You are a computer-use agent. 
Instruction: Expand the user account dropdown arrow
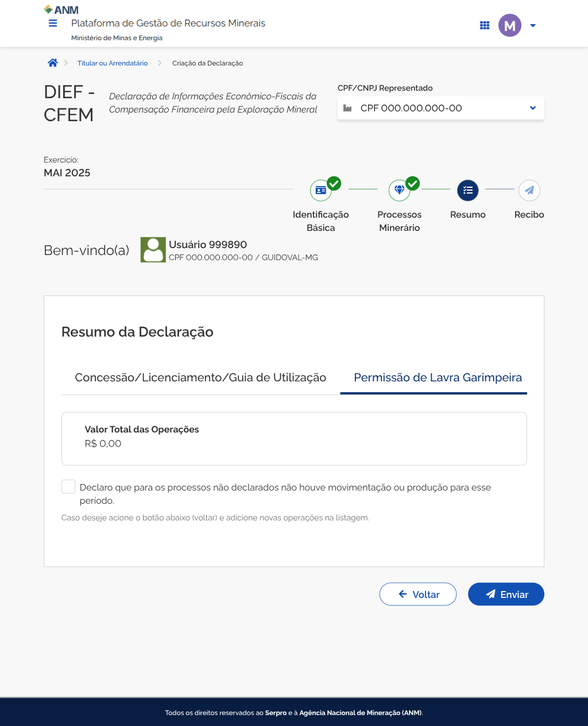click(533, 25)
